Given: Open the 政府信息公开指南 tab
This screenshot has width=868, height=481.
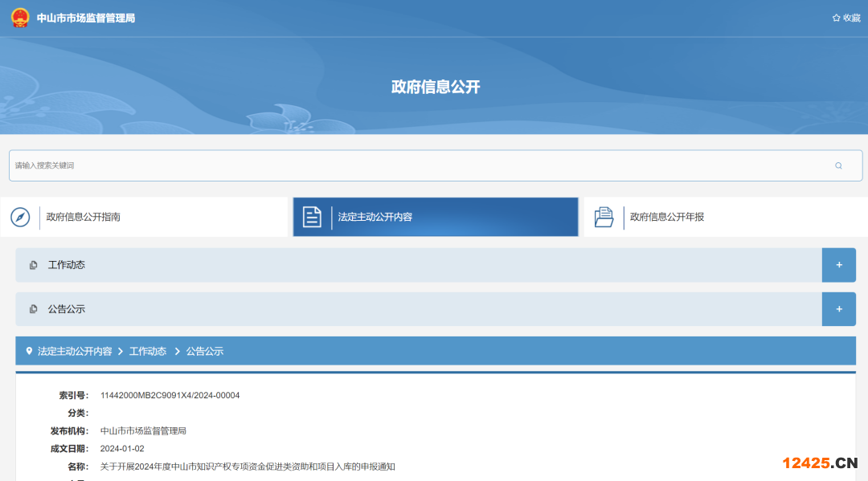Looking at the screenshot, I should [x=84, y=217].
